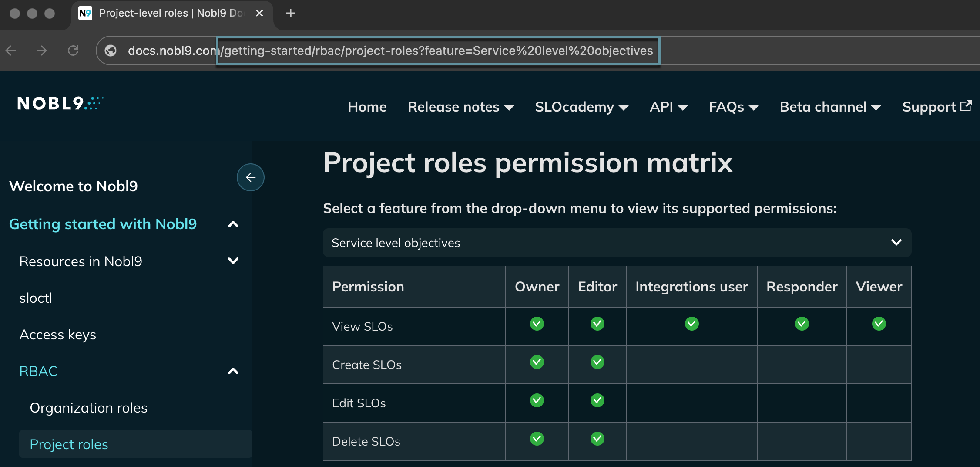
Task: Click Editor checkmark for Create SLOs
Action: (597, 362)
